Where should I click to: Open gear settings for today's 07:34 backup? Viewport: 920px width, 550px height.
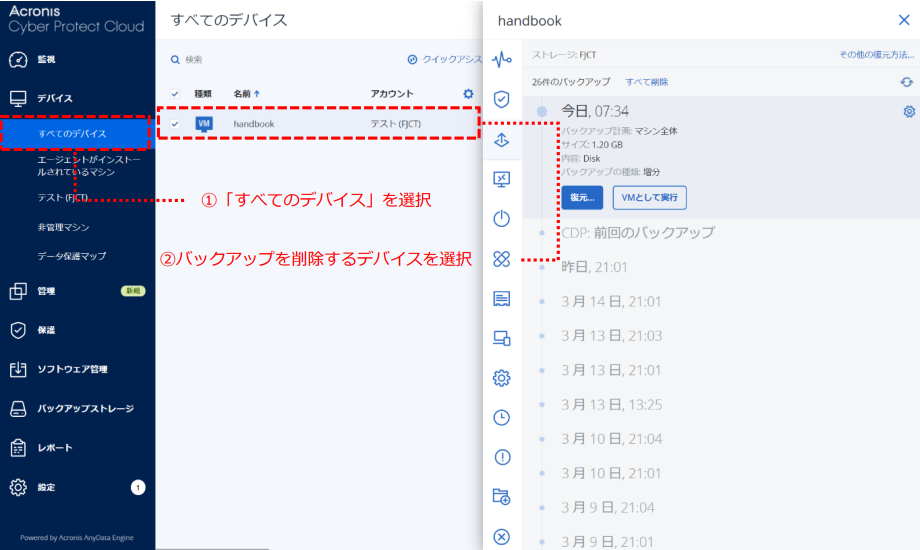tap(908, 111)
